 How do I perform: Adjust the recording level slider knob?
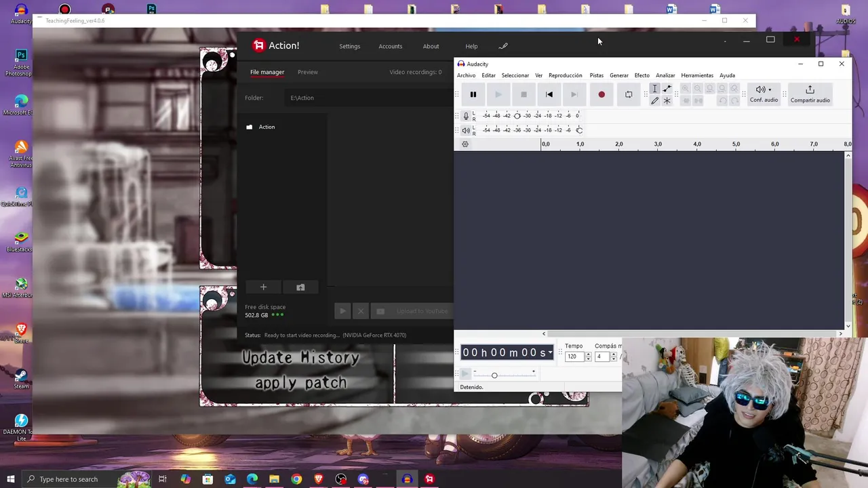[517, 116]
